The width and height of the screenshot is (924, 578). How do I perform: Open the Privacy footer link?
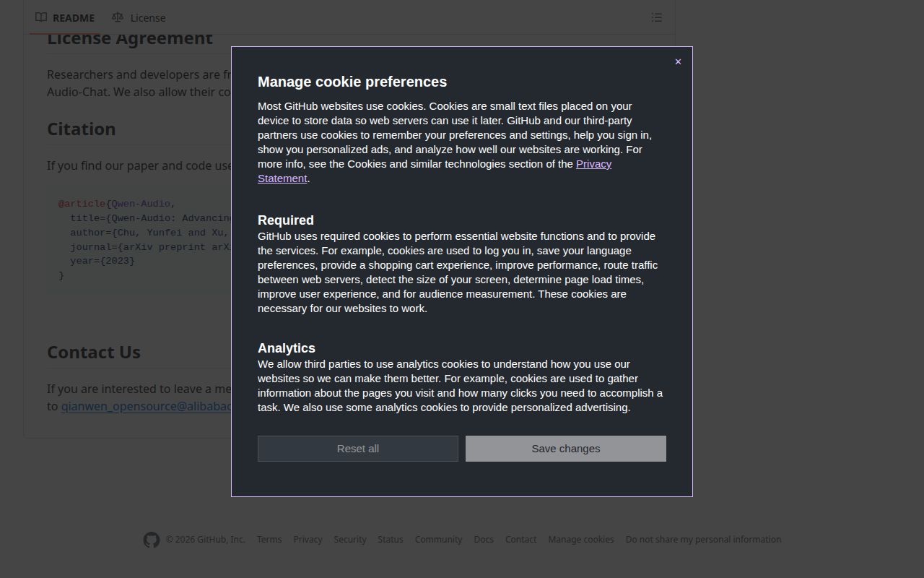[308, 540]
